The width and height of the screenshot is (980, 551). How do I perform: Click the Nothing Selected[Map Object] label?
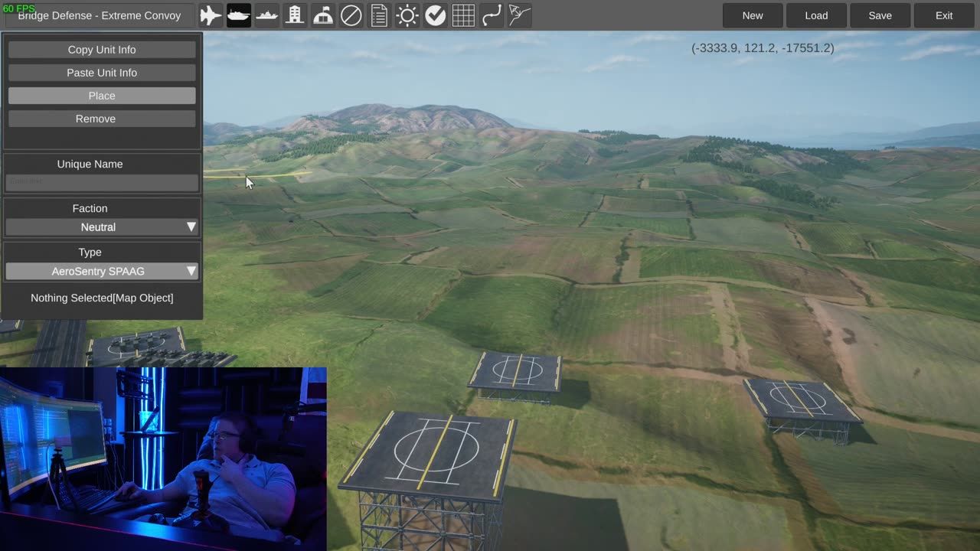pos(102,298)
